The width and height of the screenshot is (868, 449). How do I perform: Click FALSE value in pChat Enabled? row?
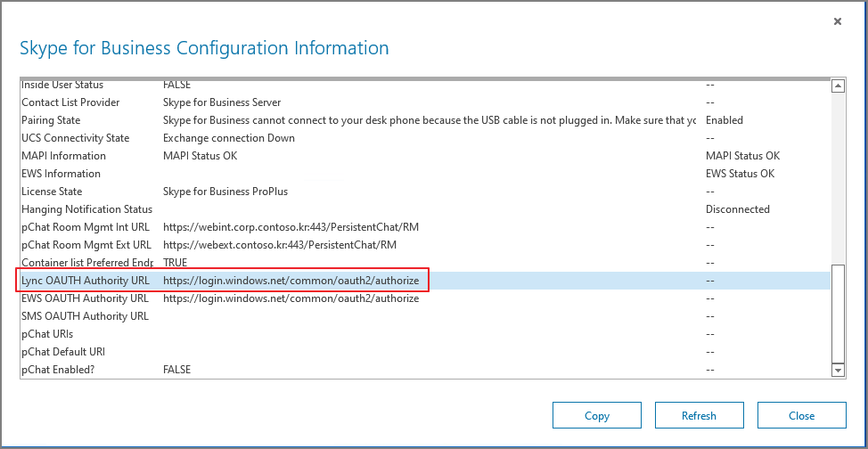tap(177, 370)
